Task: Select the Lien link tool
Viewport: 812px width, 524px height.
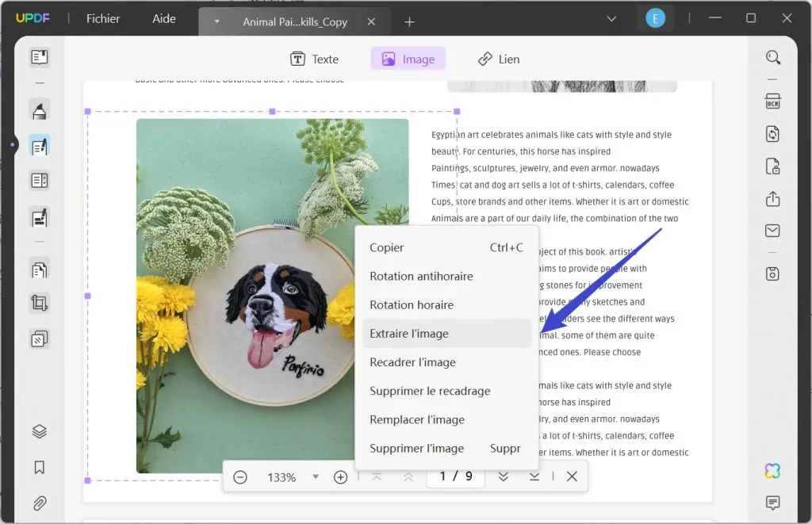Action: (498, 59)
